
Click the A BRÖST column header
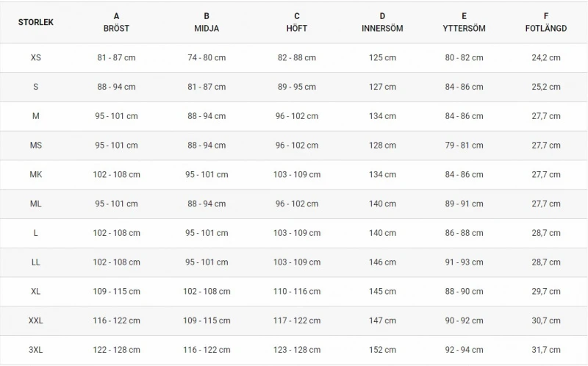116,22
